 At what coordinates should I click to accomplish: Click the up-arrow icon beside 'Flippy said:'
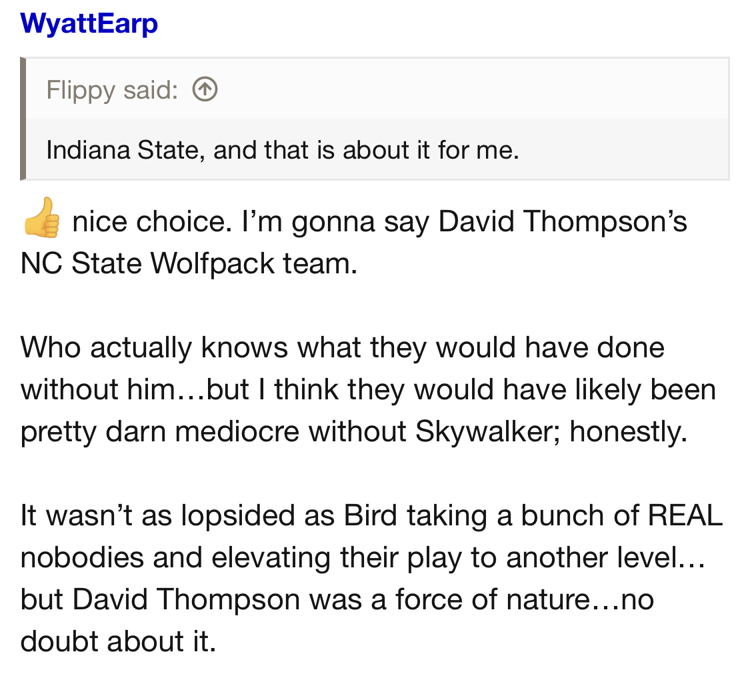click(205, 89)
